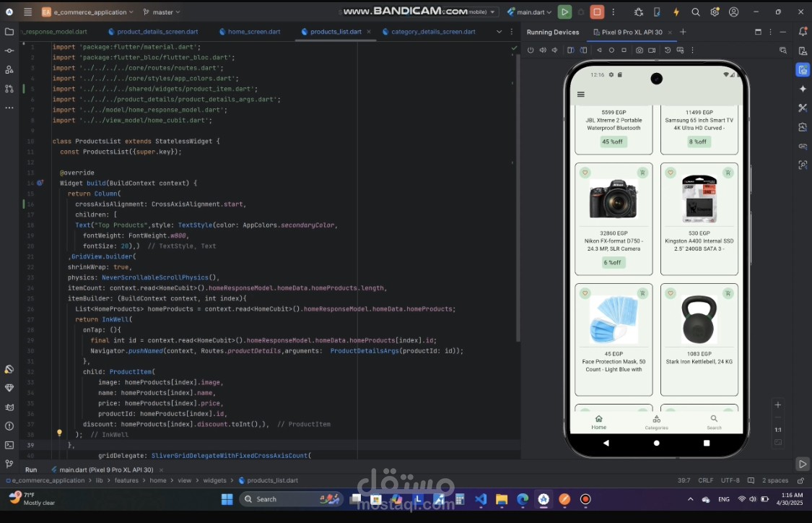The image size is (812, 523).
Task: Open Search Everywhere magnifier icon
Action: point(696,12)
